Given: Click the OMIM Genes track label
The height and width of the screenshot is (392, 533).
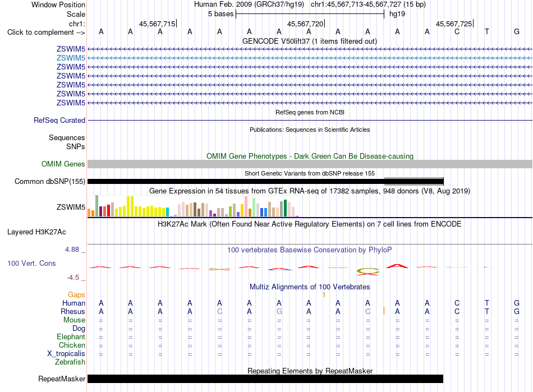Looking at the screenshot, I should 63,164.
